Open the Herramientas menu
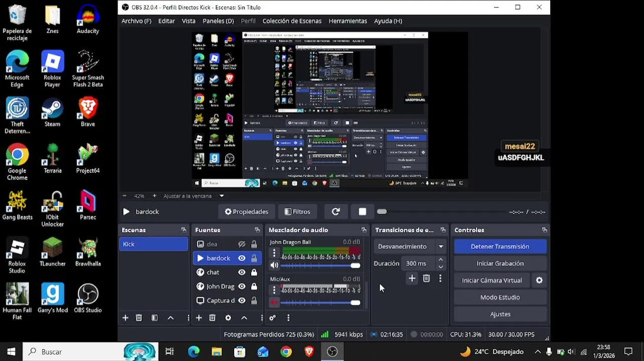The height and width of the screenshot is (361, 644). (348, 21)
